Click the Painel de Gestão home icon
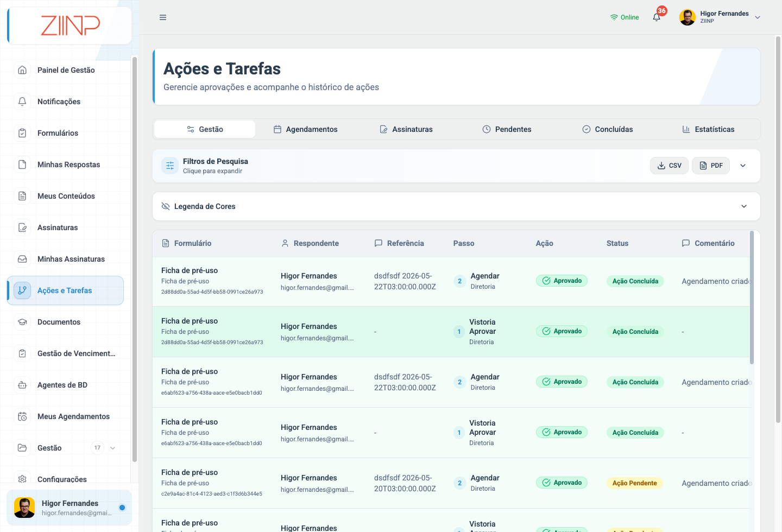This screenshot has height=532, width=782. click(22, 70)
